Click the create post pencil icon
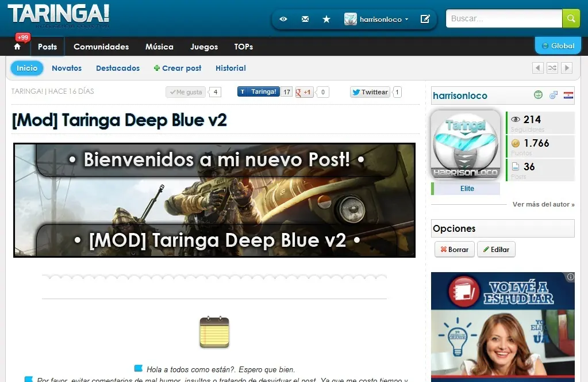588x382 pixels. tap(425, 19)
